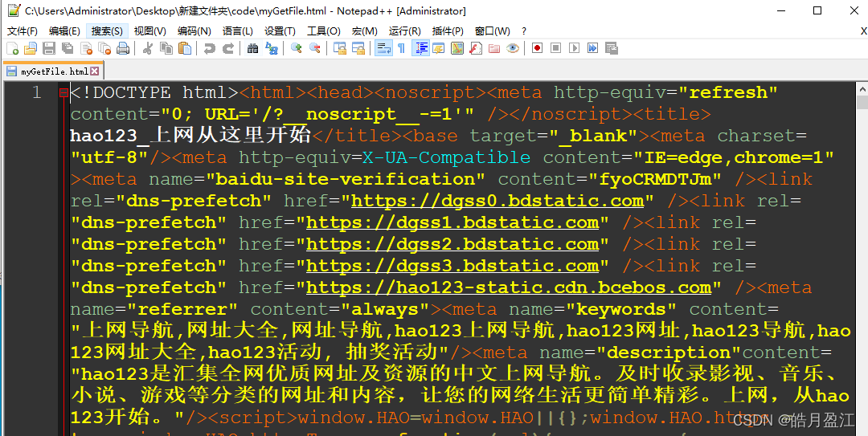Place cursor on "baidu-site-verification" text
Screen dimensions: 868x436
click(346, 179)
